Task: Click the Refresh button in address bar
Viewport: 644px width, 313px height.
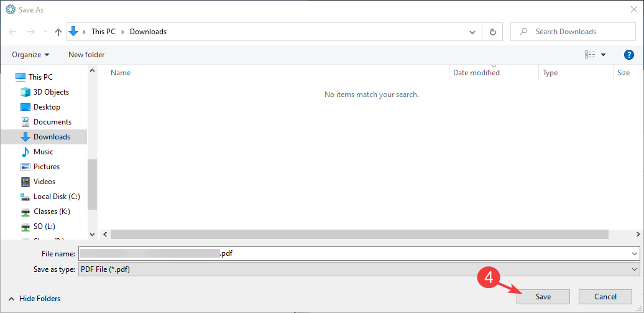Action: (x=493, y=32)
